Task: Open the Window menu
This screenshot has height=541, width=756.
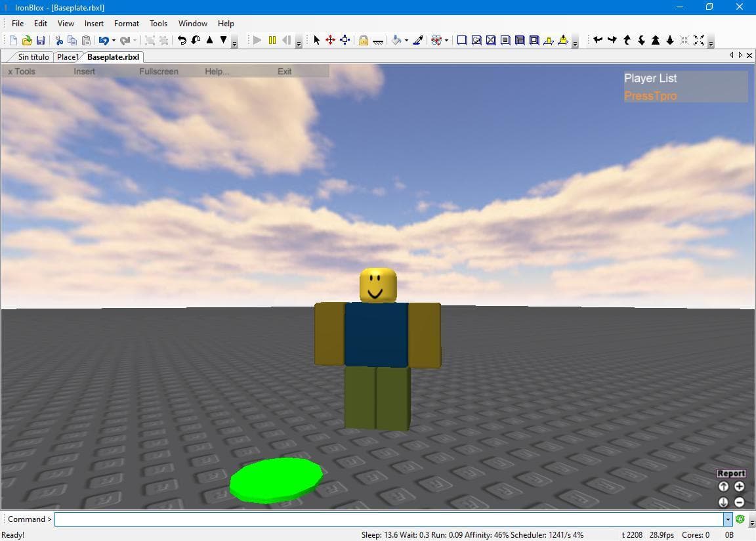Action: click(192, 23)
